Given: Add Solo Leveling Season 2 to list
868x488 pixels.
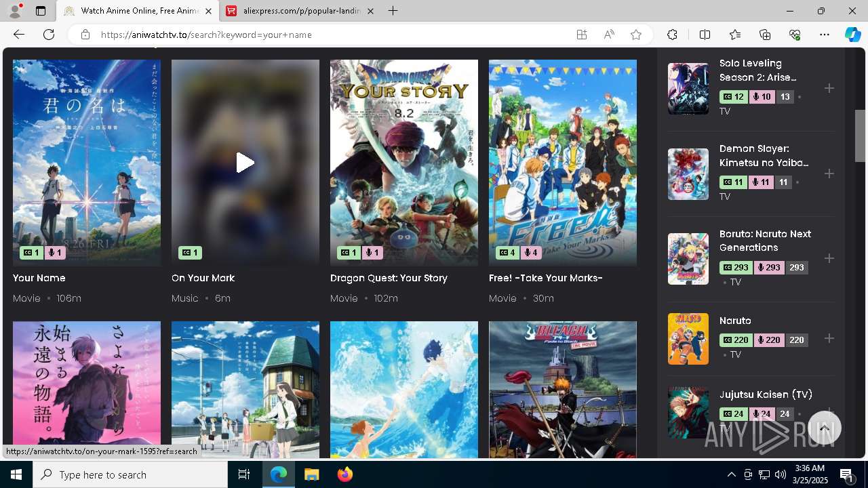Looking at the screenshot, I should (829, 88).
